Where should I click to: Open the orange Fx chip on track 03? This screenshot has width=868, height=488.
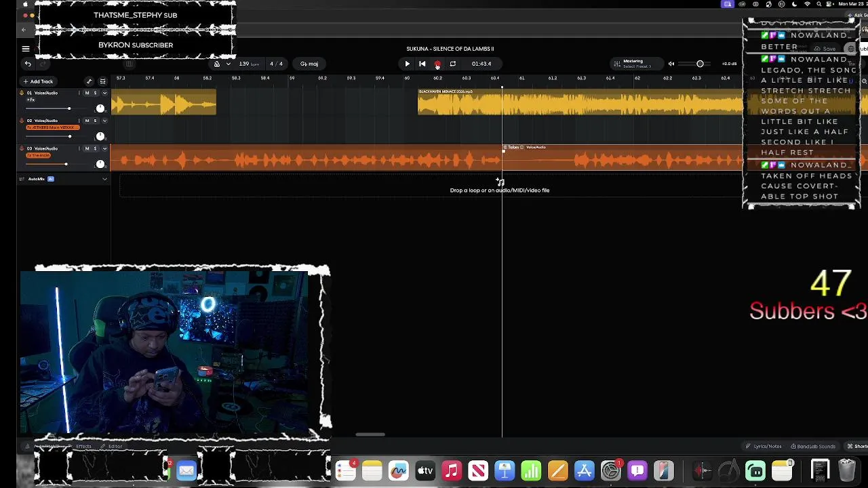pyautogui.click(x=38, y=155)
